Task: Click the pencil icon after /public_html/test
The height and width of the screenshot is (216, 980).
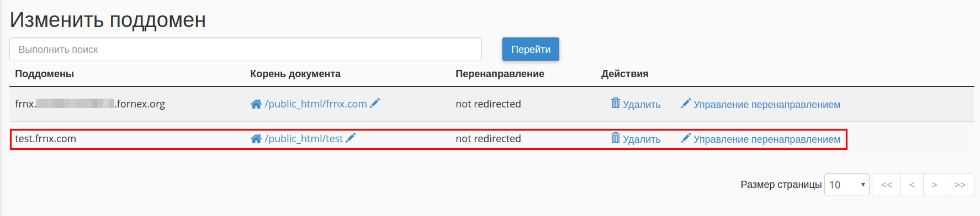Action: (351, 138)
